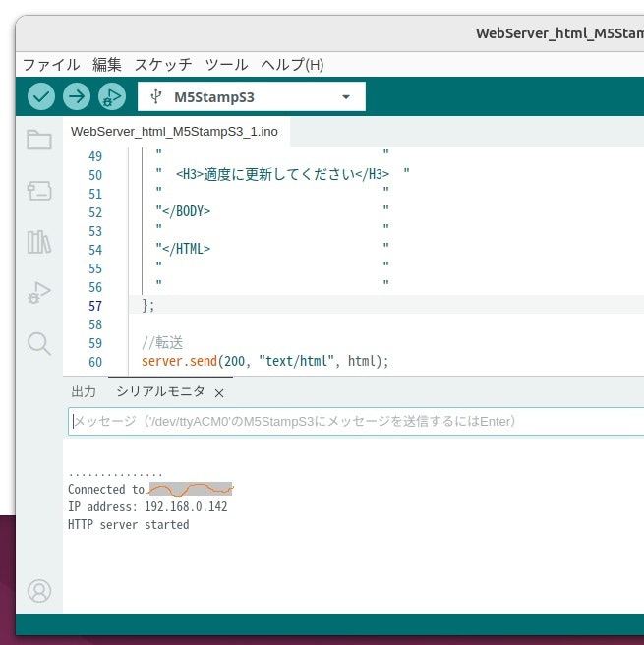The image size is (644, 645).
Task: Open the ヘルプ(H) menu
Action: coord(292,65)
